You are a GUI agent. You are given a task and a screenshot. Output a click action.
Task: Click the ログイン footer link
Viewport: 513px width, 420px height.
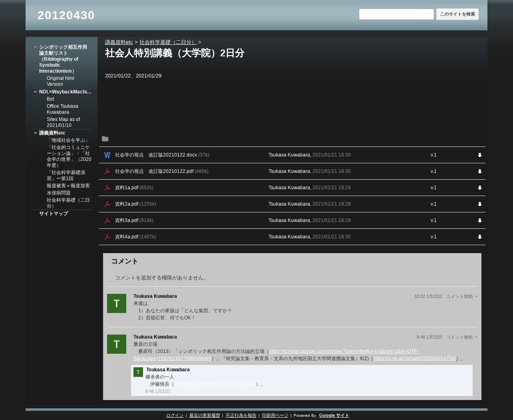(x=175, y=416)
